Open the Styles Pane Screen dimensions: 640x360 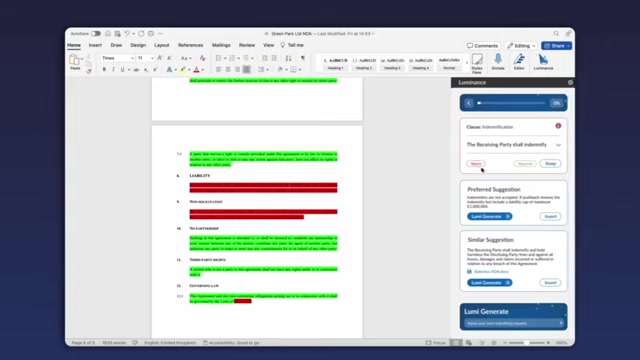(x=477, y=63)
